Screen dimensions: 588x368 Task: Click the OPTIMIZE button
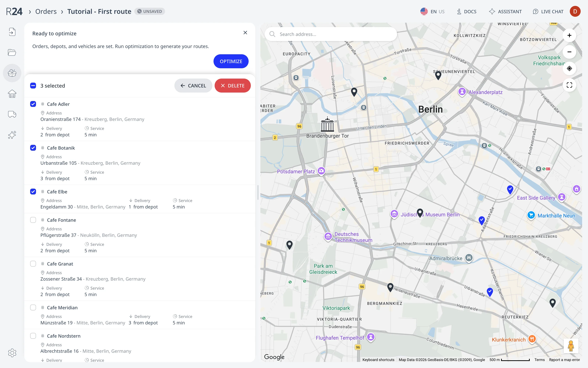click(231, 61)
